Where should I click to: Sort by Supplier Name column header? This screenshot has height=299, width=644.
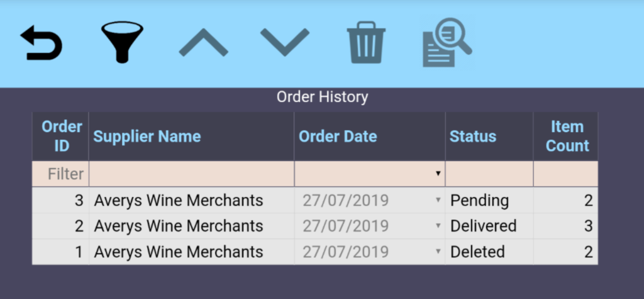(147, 137)
